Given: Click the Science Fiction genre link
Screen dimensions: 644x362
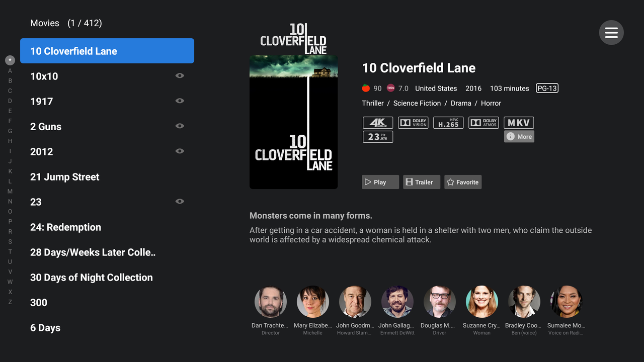Looking at the screenshot, I should tap(417, 103).
